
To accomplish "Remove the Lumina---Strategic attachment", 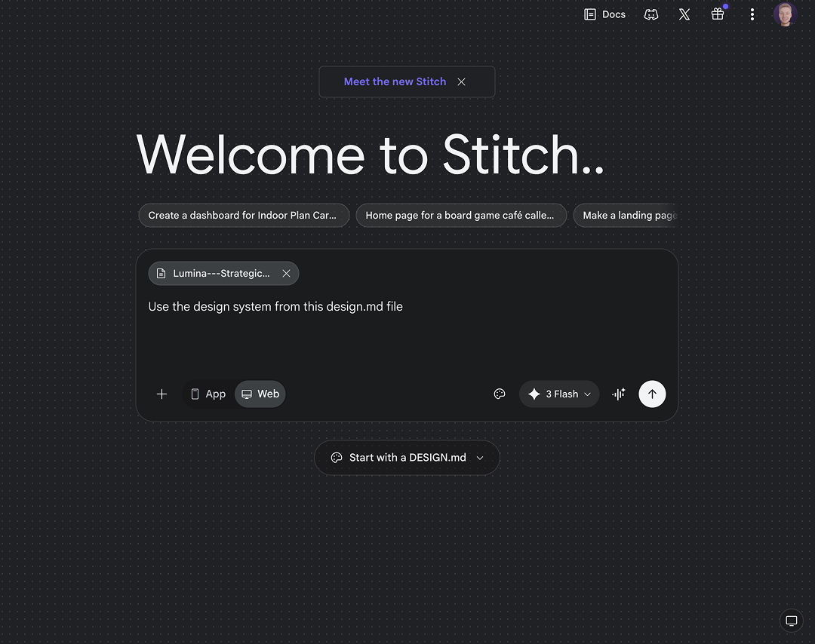I will pos(287,274).
